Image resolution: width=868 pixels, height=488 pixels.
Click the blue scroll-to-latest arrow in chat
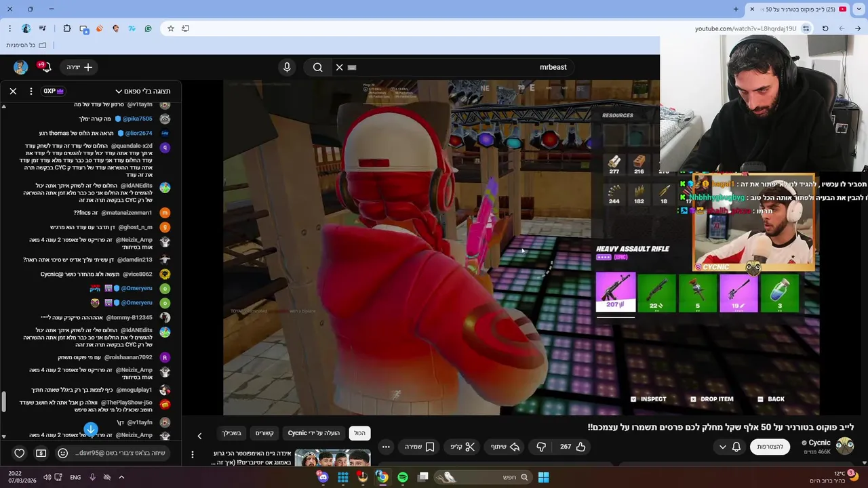click(91, 430)
